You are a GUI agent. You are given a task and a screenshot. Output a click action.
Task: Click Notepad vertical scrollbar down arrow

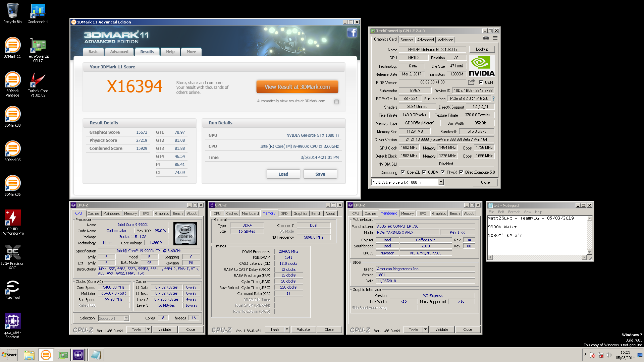click(x=590, y=252)
